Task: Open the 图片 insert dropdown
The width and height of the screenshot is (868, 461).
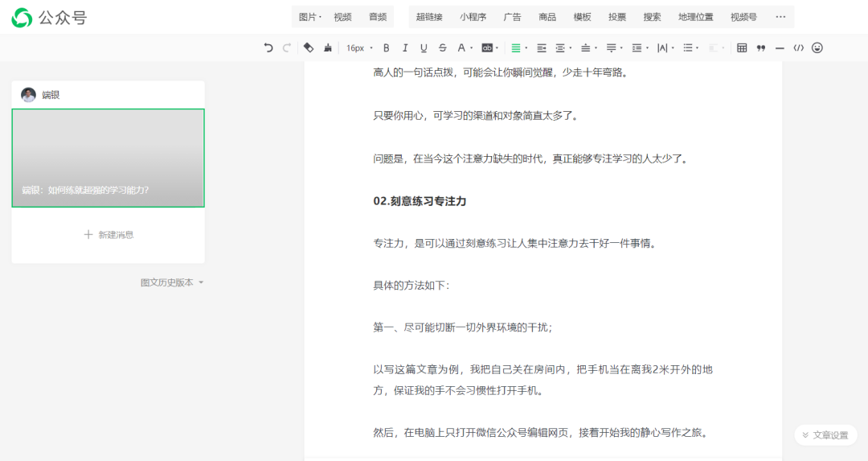Action: coord(309,17)
